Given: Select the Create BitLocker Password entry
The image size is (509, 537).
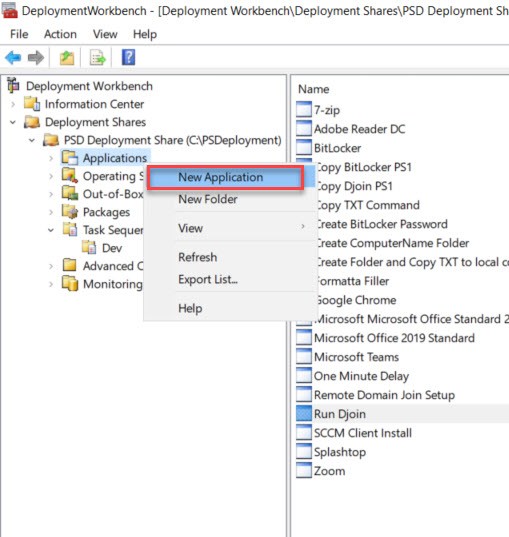Looking at the screenshot, I should pos(382,224).
